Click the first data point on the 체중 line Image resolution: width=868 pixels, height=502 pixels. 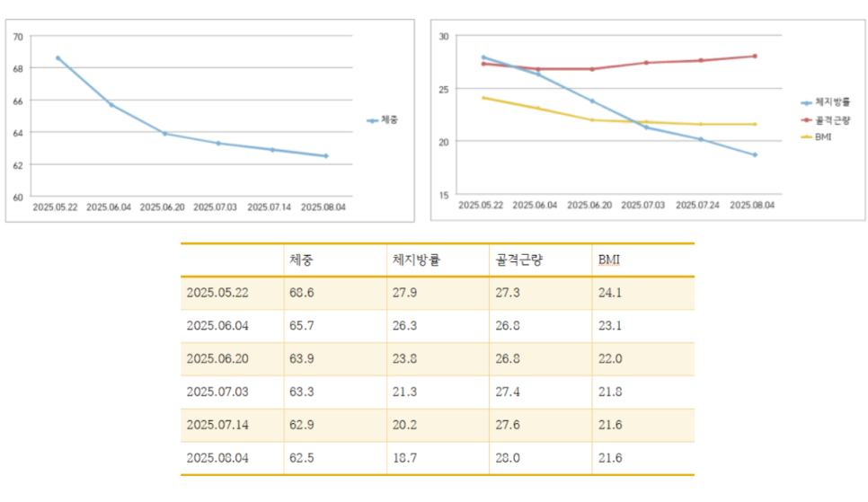click(58, 57)
